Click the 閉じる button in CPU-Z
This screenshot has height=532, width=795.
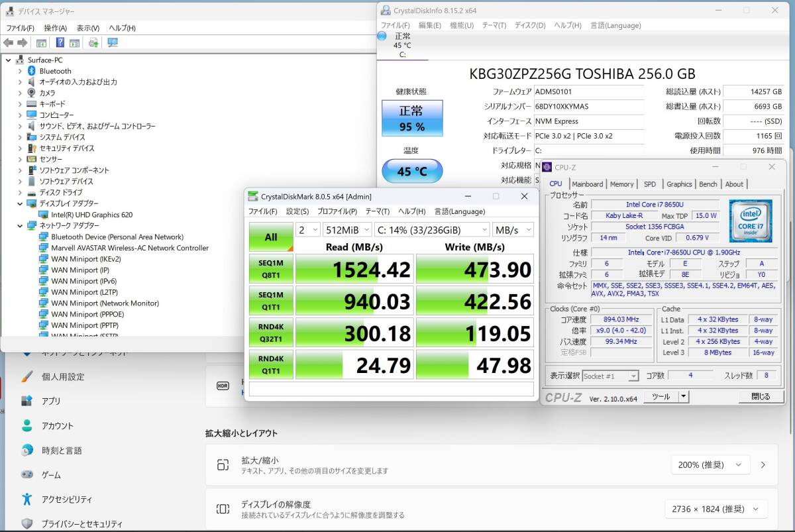[x=761, y=397]
